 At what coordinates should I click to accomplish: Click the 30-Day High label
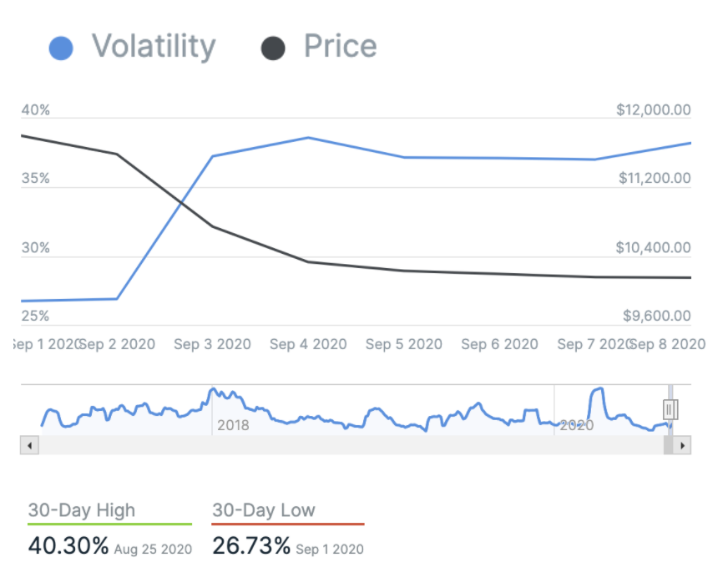point(81,510)
